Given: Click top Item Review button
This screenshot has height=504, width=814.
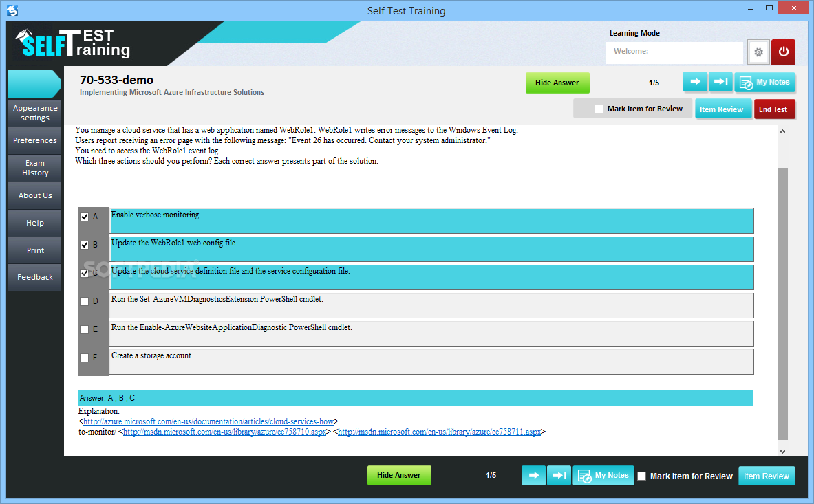Looking at the screenshot, I should [x=722, y=109].
